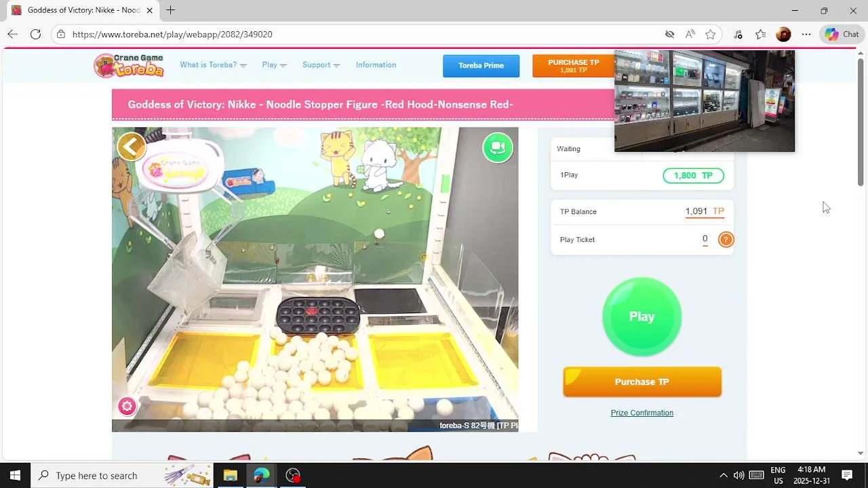The image size is (868, 488).
Task: Click the crane game live video feed
Action: coord(315,279)
